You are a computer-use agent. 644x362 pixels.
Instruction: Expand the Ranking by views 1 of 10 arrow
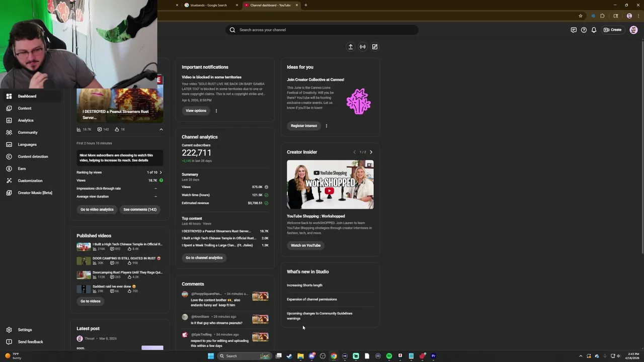160,172
